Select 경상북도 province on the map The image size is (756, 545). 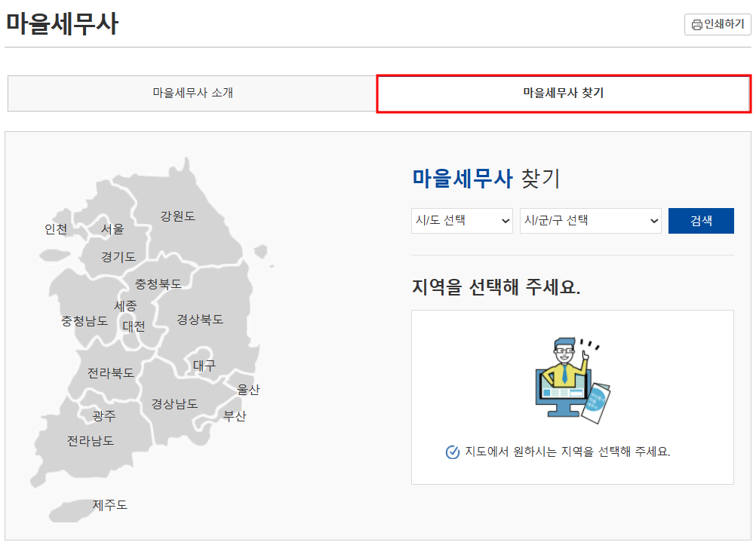point(201,319)
